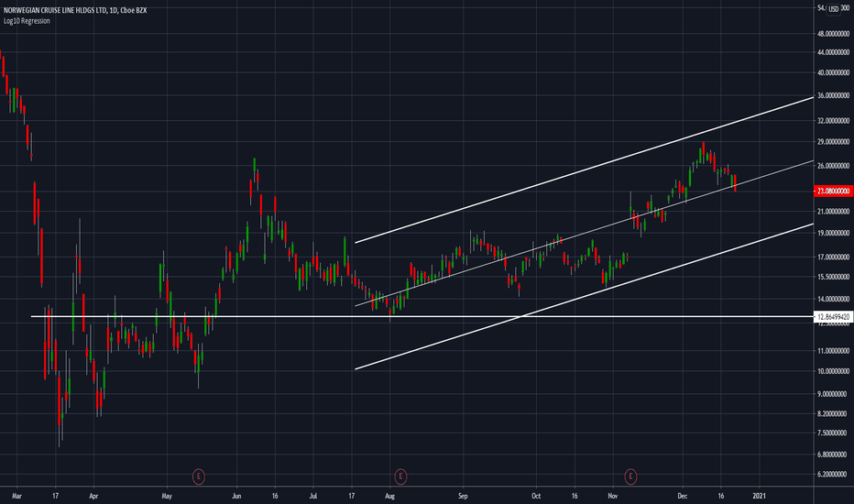Click the earnings E marker at August

click(400, 477)
